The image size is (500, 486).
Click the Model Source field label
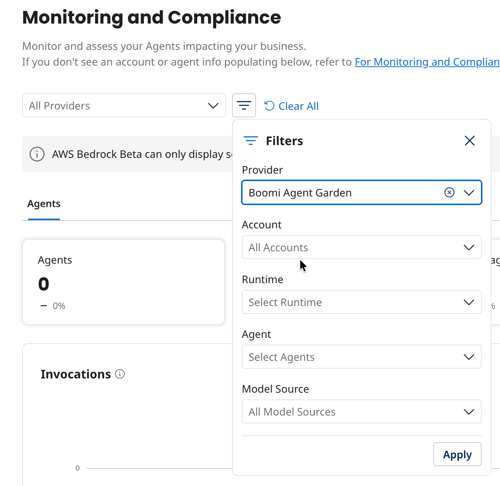pos(275,389)
